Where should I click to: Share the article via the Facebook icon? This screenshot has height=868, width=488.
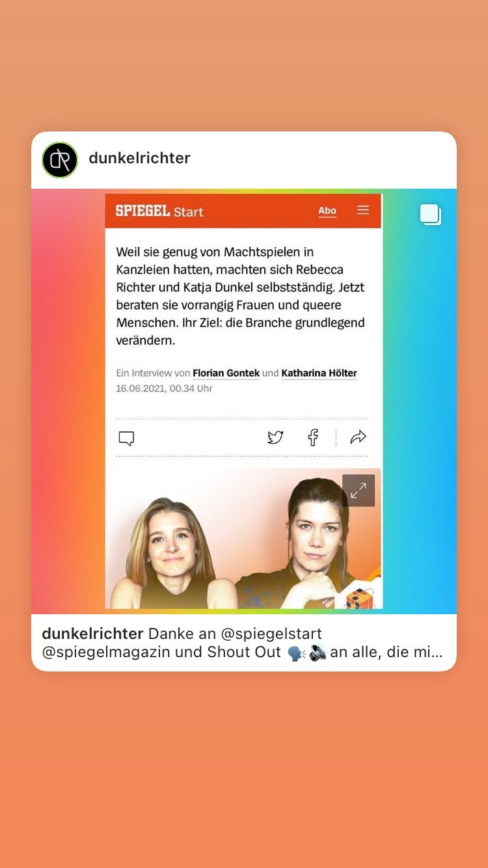[313, 438]
